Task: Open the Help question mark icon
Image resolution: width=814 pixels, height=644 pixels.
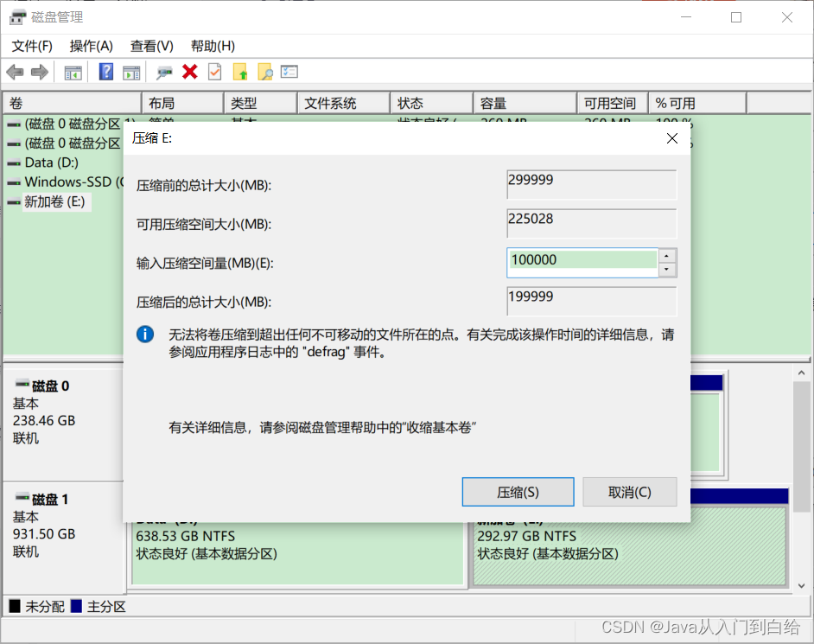Action: 106,72
